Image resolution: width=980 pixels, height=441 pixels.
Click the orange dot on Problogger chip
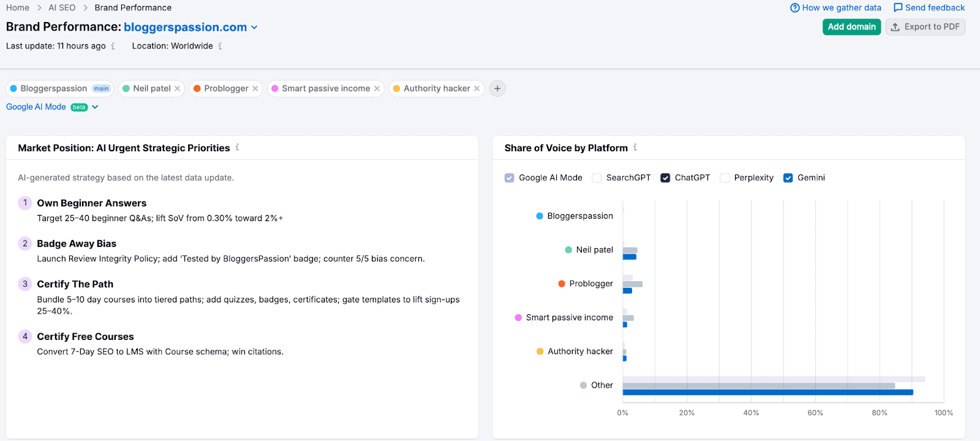click(x=197, y=89)
